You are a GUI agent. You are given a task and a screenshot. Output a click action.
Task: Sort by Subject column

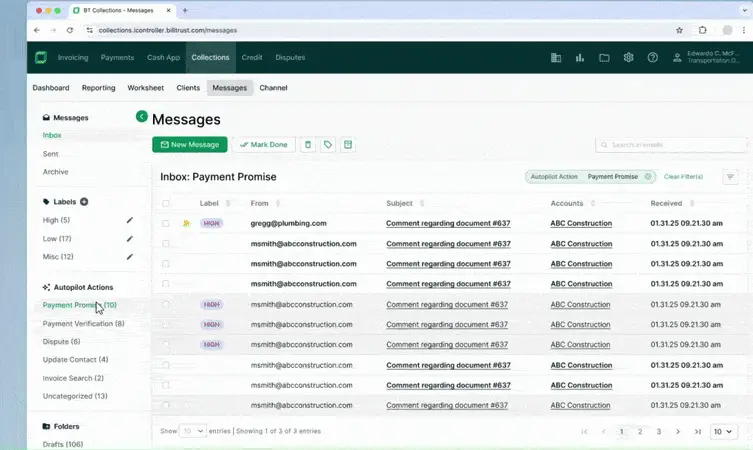(422, 204)
